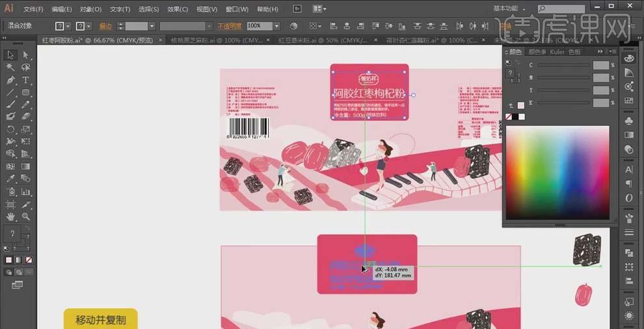The width and height of the screenshot is (644, 329).
Task: Choose the Paintbrush tool
Action: [10, 104]
